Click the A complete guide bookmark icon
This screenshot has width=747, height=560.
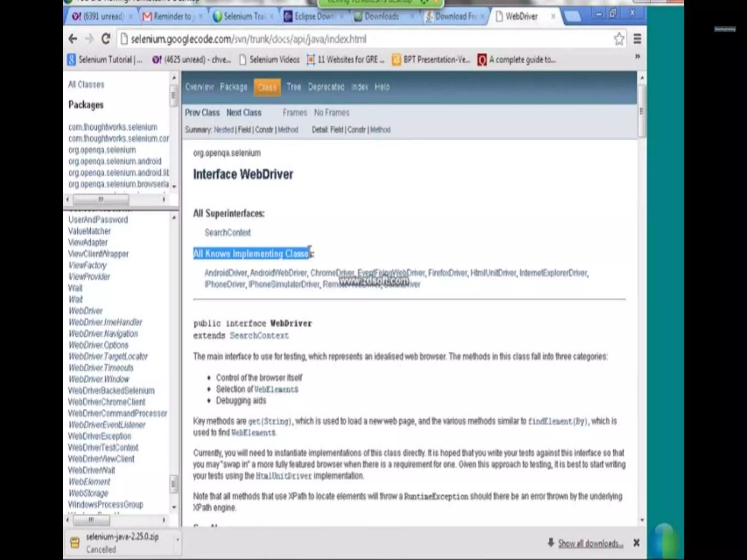[x=482, y=60]
